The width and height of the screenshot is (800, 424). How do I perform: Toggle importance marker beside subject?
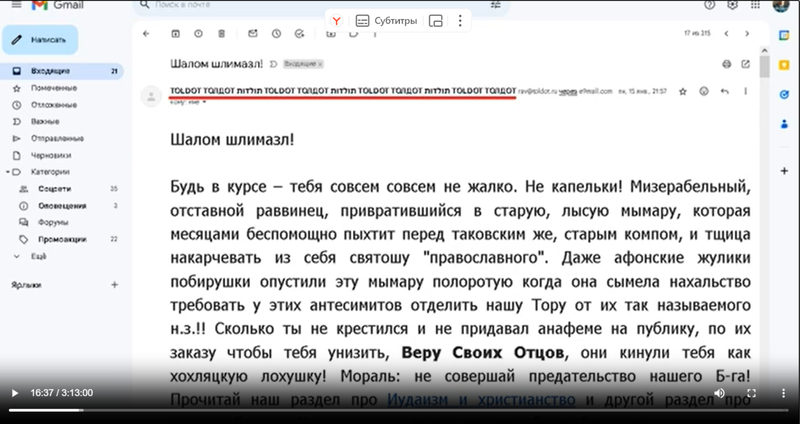point(273,64)
